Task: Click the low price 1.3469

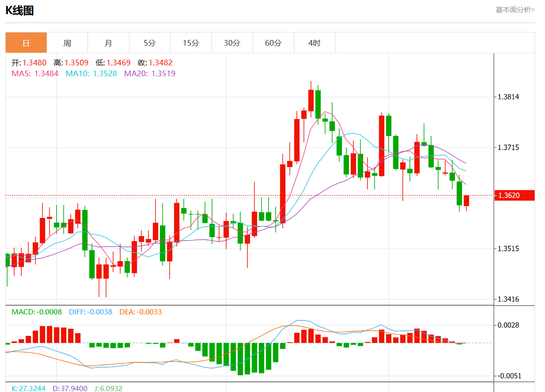Action: click(x=119, y=63)
